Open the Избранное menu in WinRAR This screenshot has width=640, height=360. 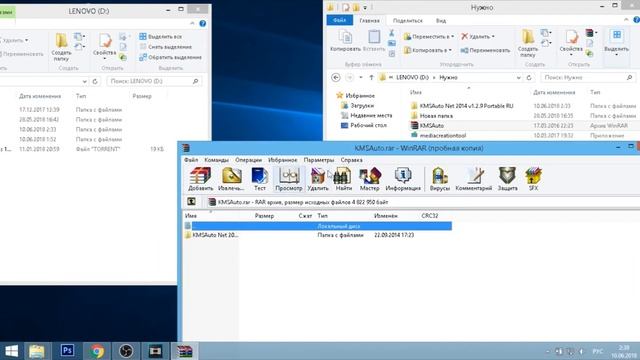point(282,160)
